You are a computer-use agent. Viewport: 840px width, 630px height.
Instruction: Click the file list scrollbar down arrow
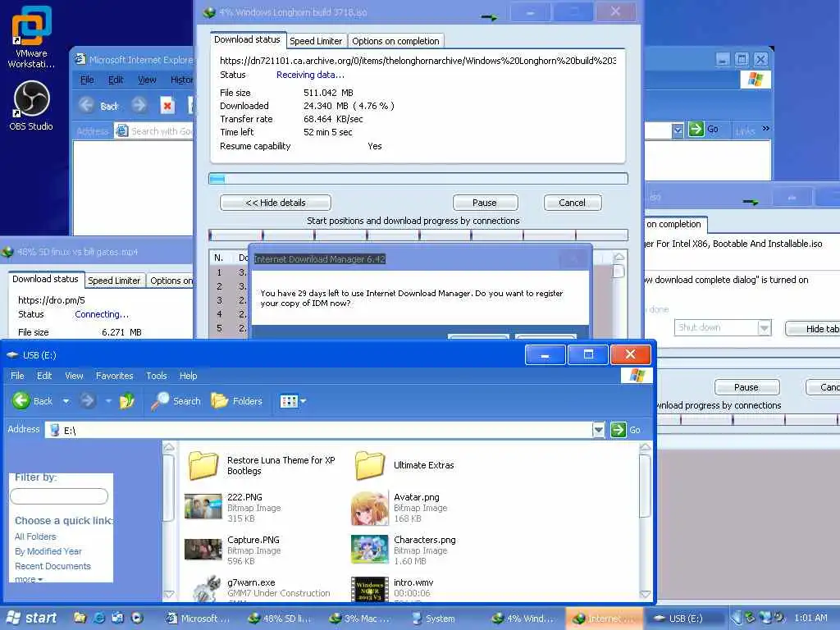pos(646,594)
